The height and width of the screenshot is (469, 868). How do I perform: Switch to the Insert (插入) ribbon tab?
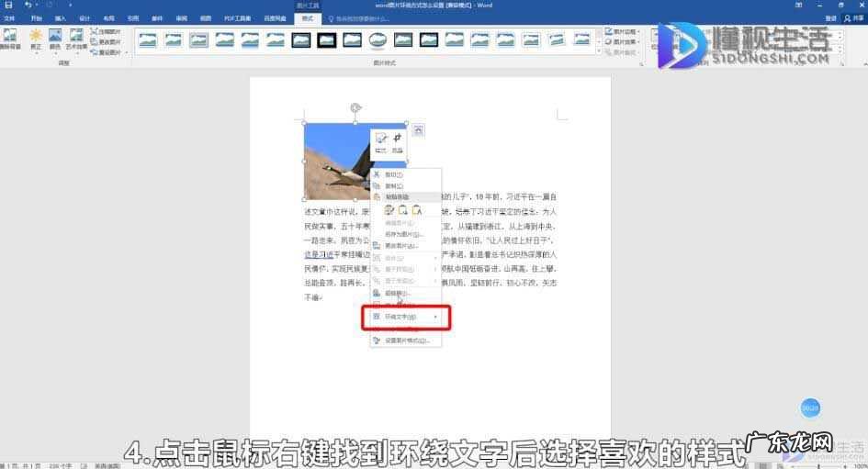click(61, 18)
